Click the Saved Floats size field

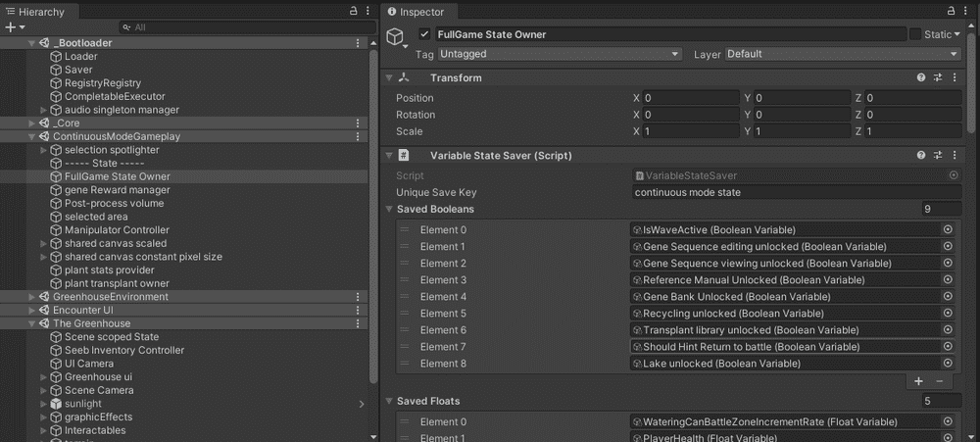coord(941,401)
